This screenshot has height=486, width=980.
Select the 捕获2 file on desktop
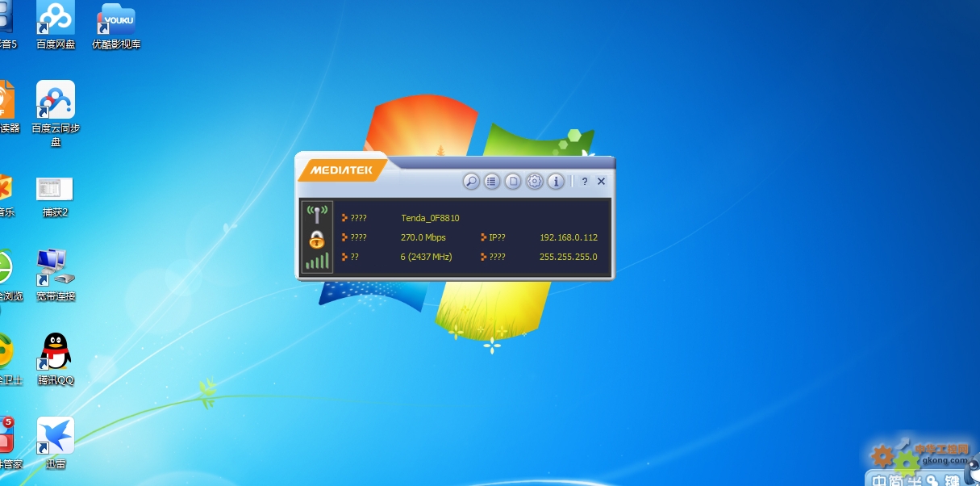[x=55, y=198]
